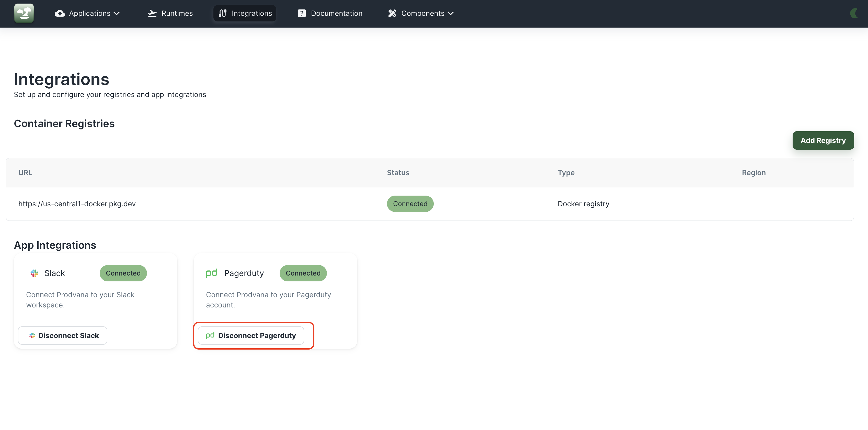Click the us-central1-docker.pkg.dev registry row
The height and width of the screenshot is (430, 868).
point(77,204)
